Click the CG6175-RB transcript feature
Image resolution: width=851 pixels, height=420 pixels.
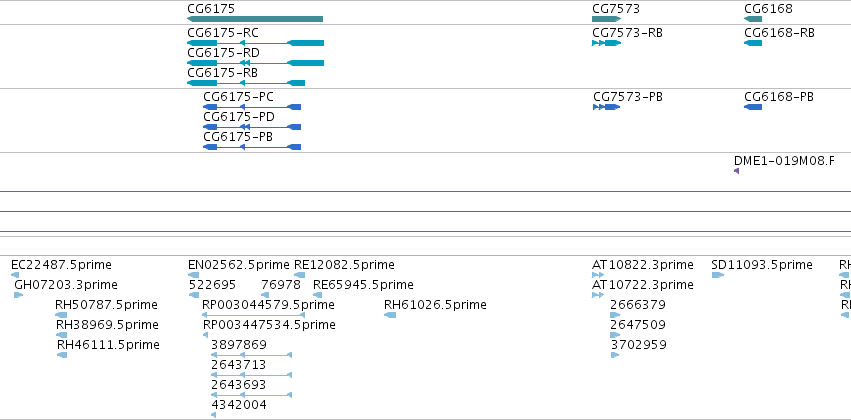(x=246, y=83)
